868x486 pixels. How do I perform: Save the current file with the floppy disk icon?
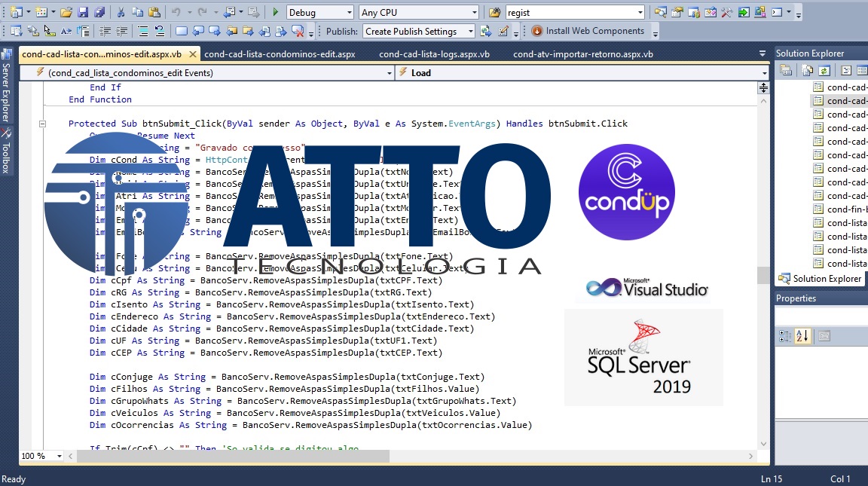(82, 12)
